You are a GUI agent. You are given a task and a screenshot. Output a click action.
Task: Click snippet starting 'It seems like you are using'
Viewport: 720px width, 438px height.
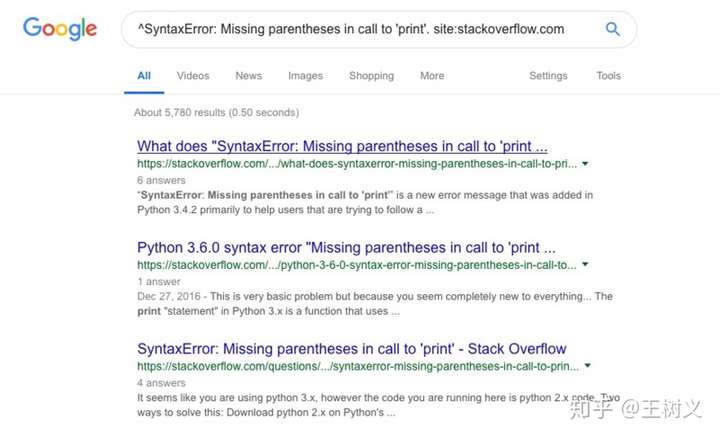pos(378,405)
